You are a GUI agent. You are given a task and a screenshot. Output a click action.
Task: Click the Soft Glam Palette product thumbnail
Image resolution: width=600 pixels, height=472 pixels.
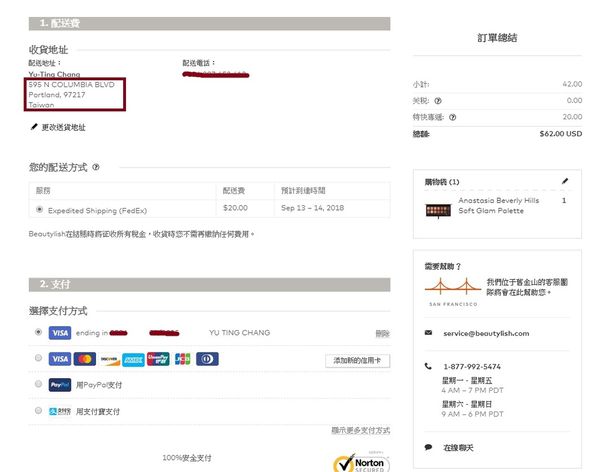(439, 206)
